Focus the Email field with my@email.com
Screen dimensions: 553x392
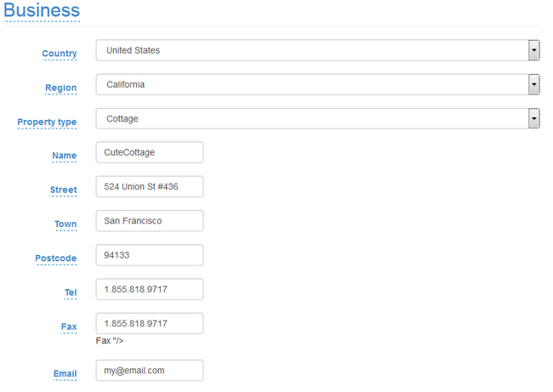(x=149, y=371)
